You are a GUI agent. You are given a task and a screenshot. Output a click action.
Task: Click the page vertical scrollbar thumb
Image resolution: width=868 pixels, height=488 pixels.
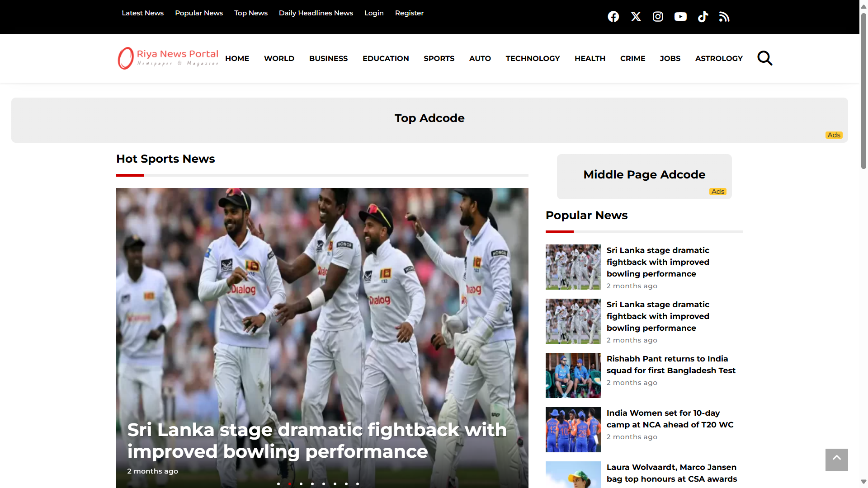pos(863,90)
